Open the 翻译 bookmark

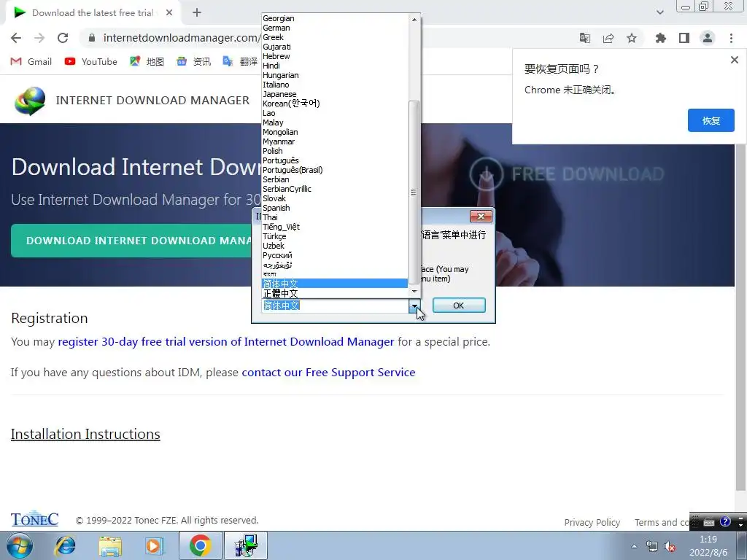241,61
